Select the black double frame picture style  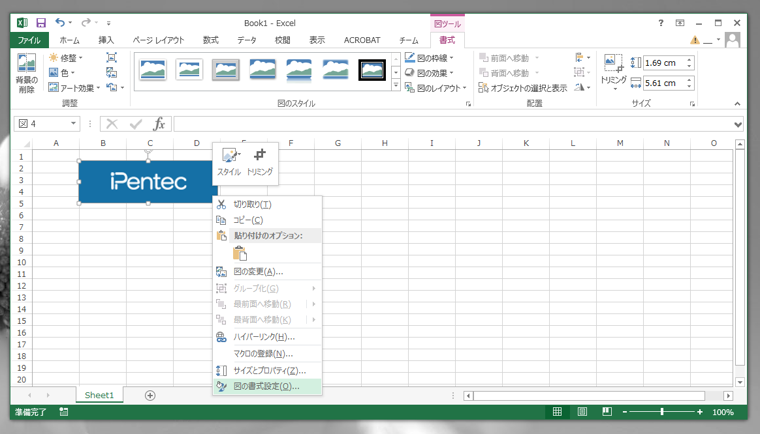372,70
